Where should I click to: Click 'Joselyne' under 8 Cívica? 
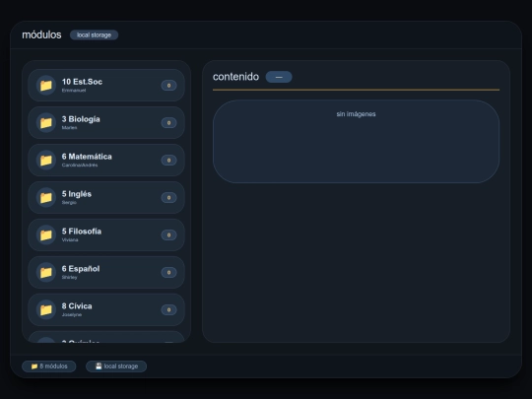[x=72, y=314]
